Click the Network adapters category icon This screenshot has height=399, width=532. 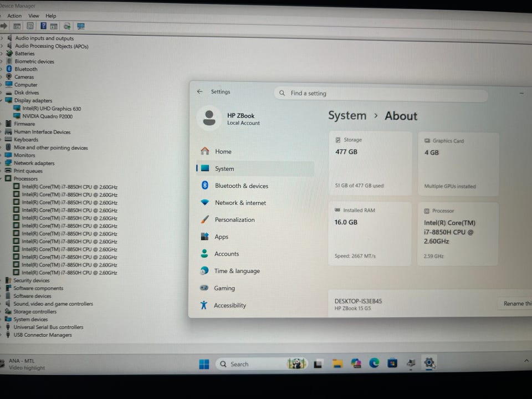tap(8, 163)
